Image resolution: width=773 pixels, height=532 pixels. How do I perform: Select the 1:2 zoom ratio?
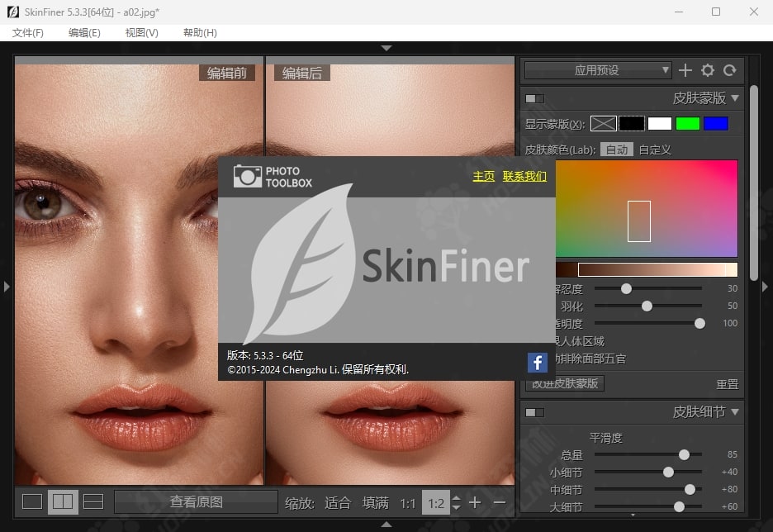click(436, 503)
